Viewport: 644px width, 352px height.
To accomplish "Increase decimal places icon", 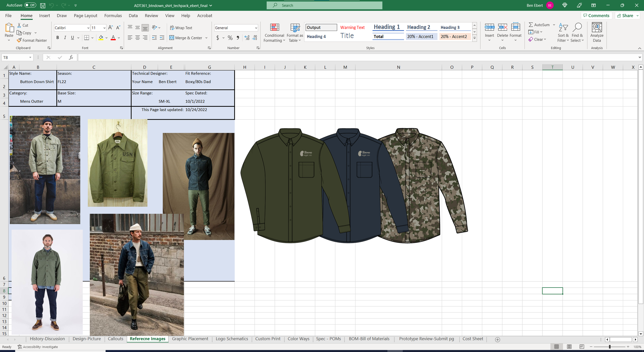I will 247,38.
